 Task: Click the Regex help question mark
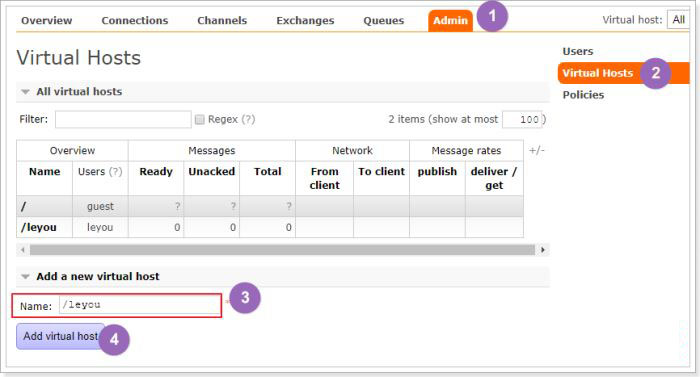248,119
